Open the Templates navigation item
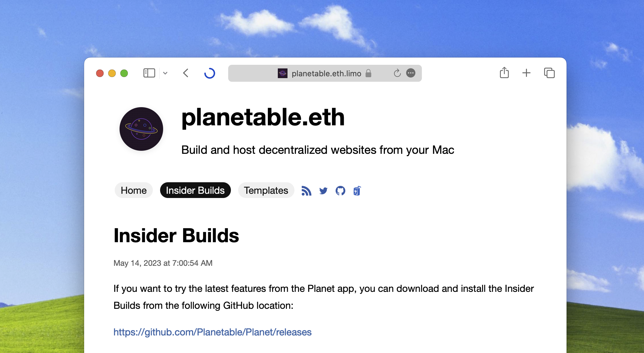This screenshot has width=644, height=353. coord(266,190)
